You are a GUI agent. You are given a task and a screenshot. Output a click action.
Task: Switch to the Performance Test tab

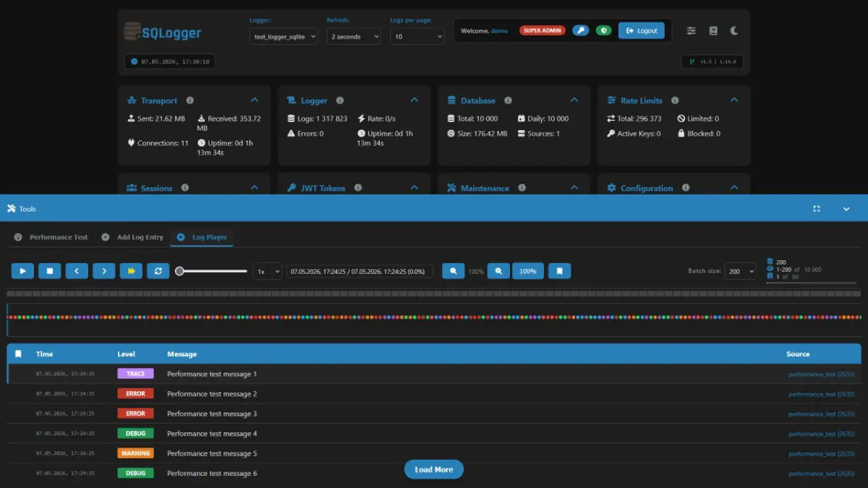tap(51, 237)
